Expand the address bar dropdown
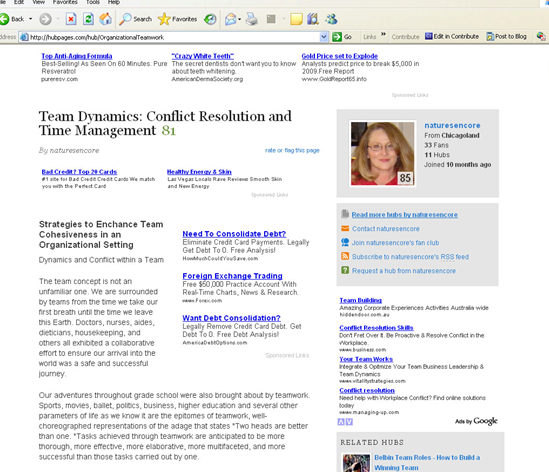 coord(324,37)
